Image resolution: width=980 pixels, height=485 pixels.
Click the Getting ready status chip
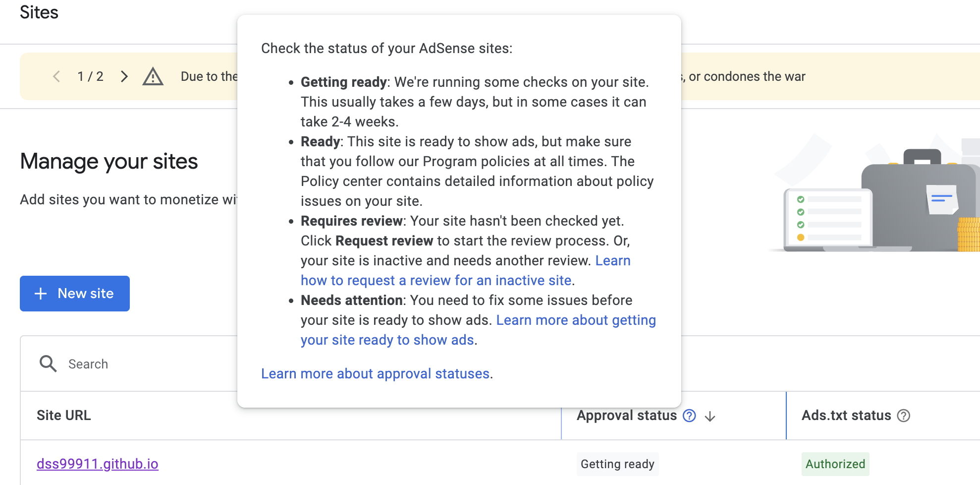point(617,464)
